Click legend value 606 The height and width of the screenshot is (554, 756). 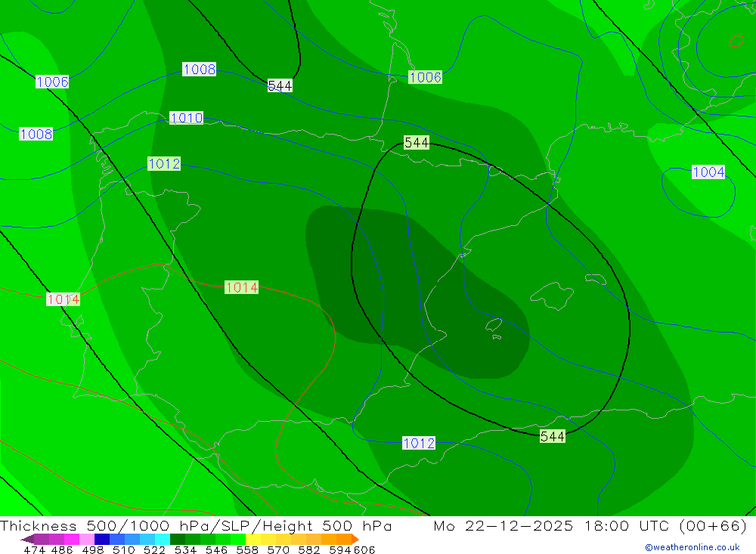pyautogui.click(x=364, y=549)
